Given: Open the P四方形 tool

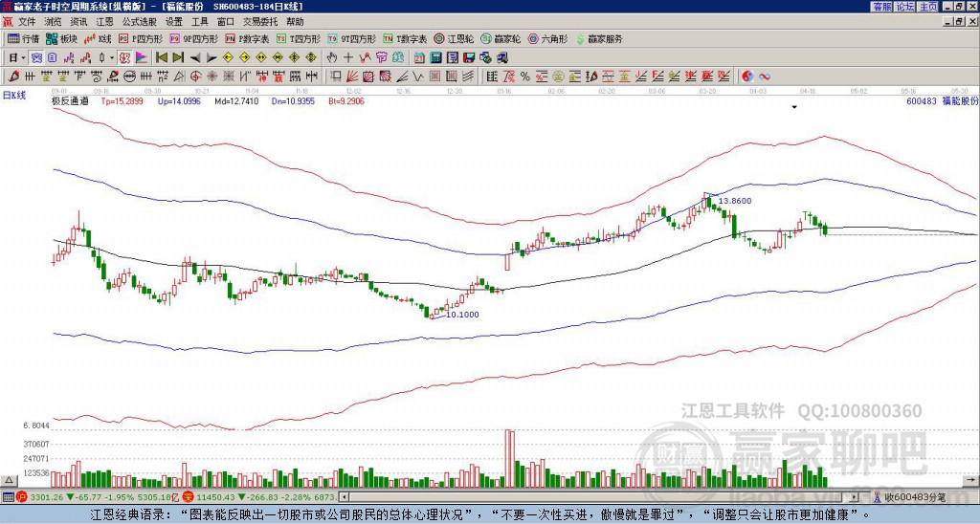Looking at the screenshot, I should pyautogui.click(x=141, y=38).
